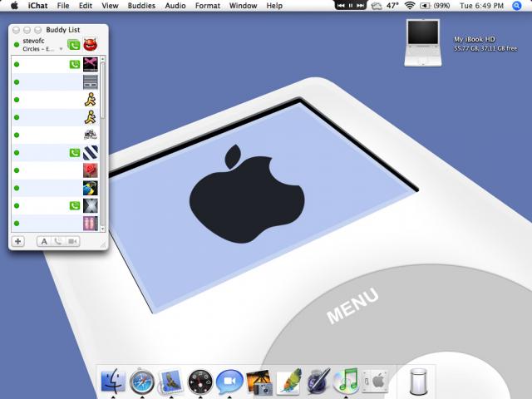
Task: Click phone icon beside pink X buddy picture
Action: (75, 64)
